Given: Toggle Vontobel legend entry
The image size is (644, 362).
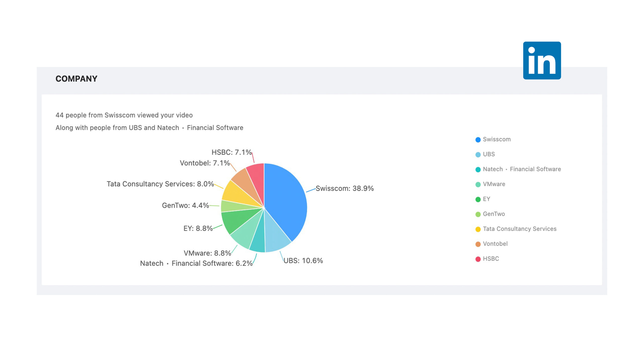Looking at the screenshot, I should coord(492,244).
